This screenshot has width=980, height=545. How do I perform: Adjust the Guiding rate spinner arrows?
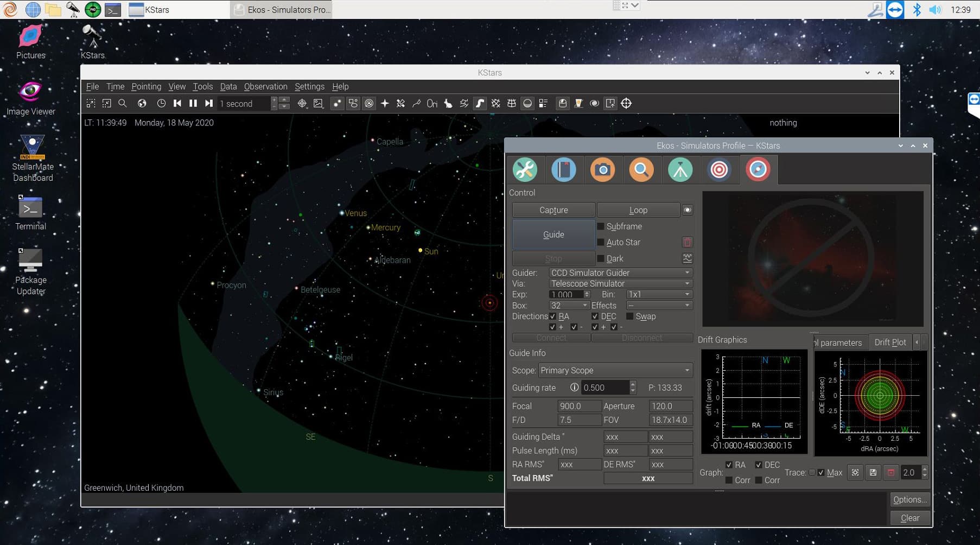tap(633, 388)
